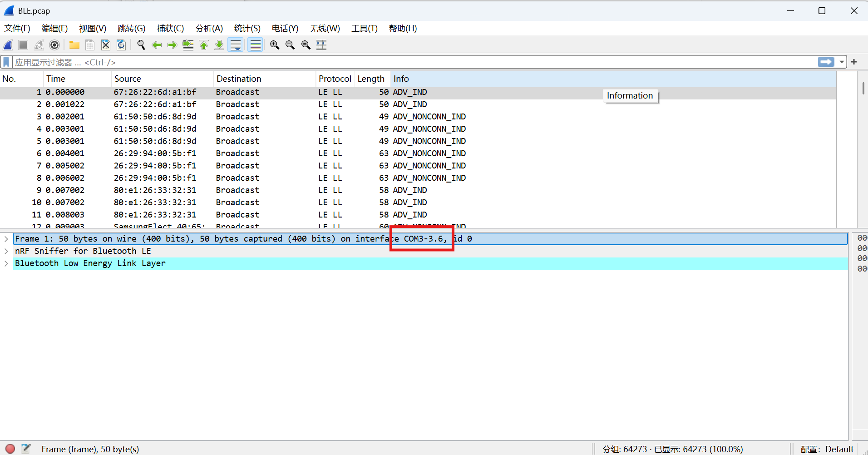Open display filter history dropdown
The width and height of the screenshot is (868, 455).
[x=842, y=62]
